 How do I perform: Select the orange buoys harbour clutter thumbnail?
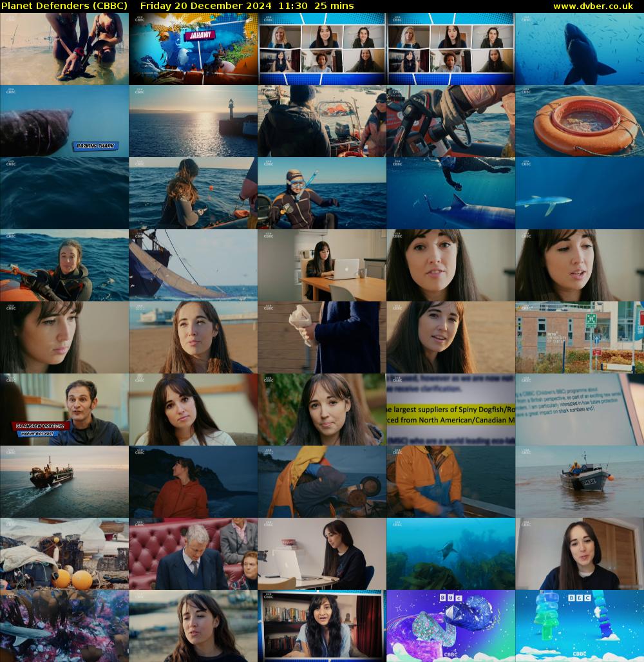tap(64, 554)
